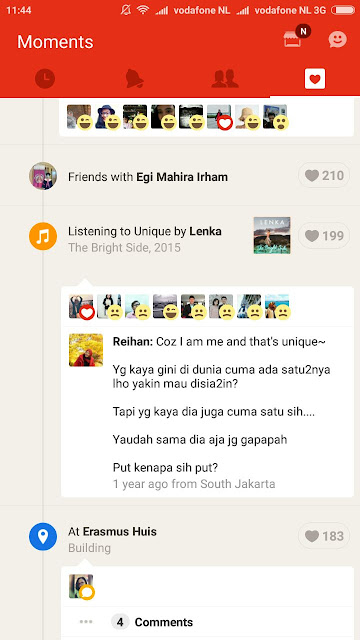The height and width of the screenshot is (640, 360).
Task: Open the smiley chat bubble icon
Action: pos(338,40)
